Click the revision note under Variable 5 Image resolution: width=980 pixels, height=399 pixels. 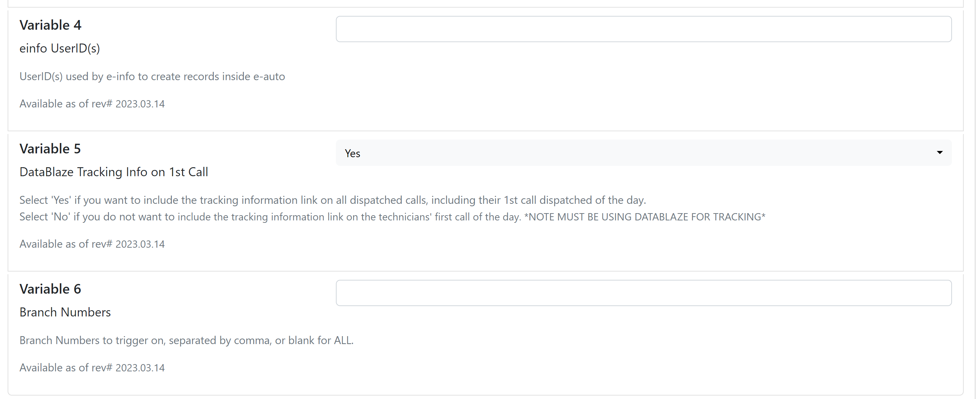click(92, 244)
